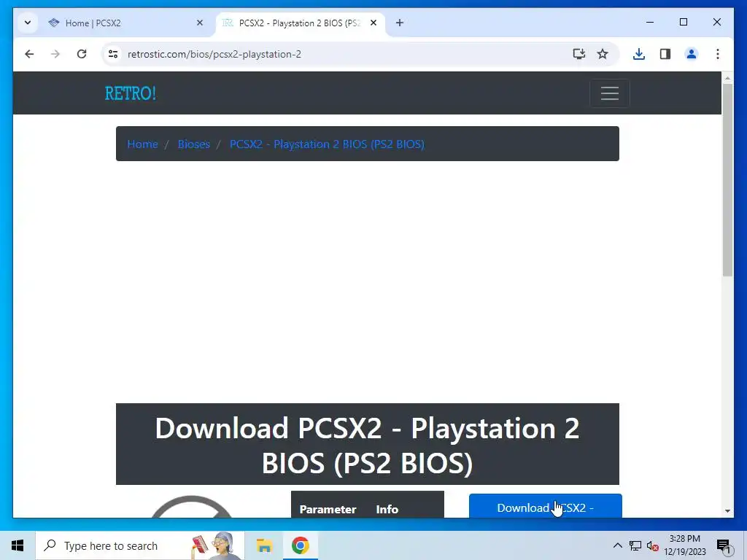Show hidden system tray icons
The width and height of the screenshot is (747, 560).
(x=617, y=545)
